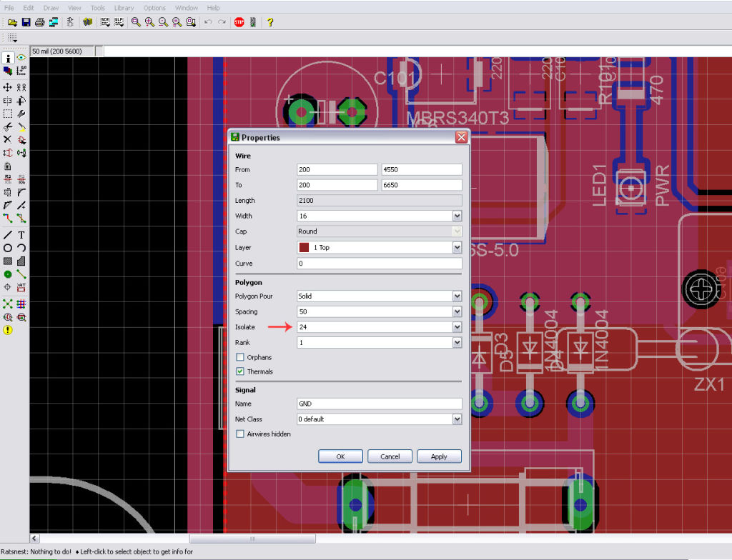
Task: Select the Text tool marked T
Action: [x=21, y=235]
